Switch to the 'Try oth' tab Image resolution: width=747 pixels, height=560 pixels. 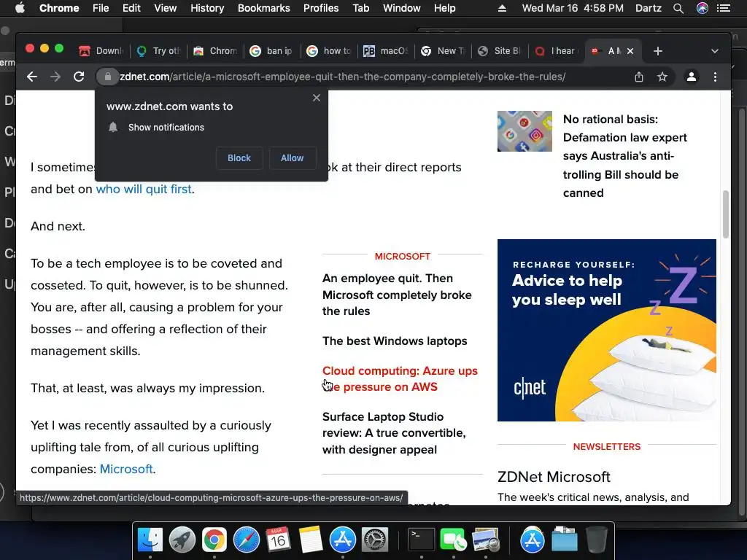[x=158, y=51]
